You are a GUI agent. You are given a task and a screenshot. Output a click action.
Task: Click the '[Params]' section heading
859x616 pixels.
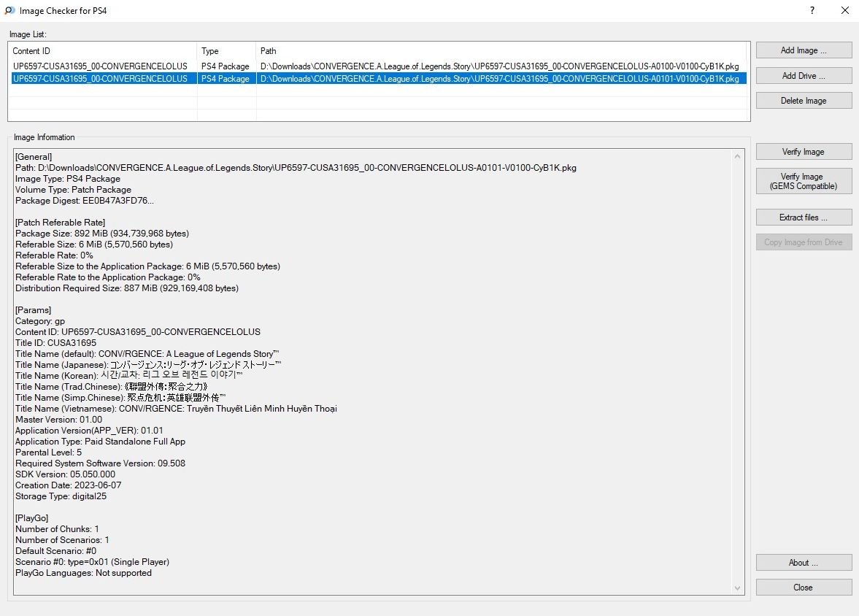(x=34, y=310)
